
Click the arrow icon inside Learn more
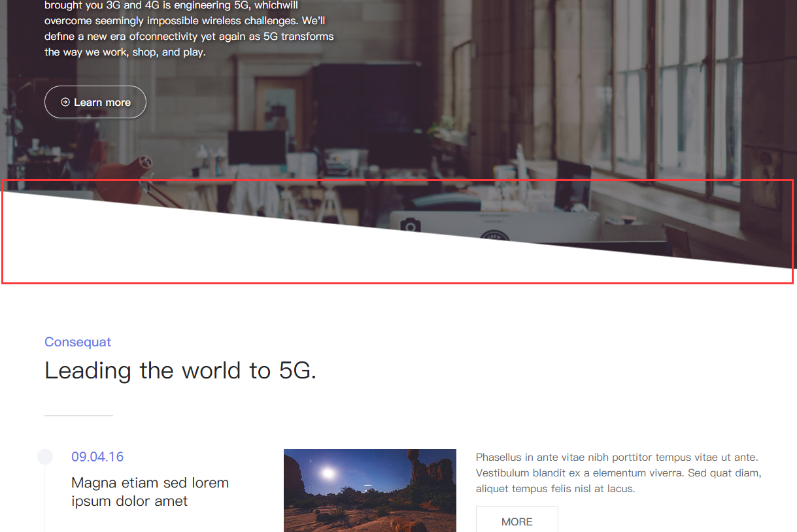point(65,102)
